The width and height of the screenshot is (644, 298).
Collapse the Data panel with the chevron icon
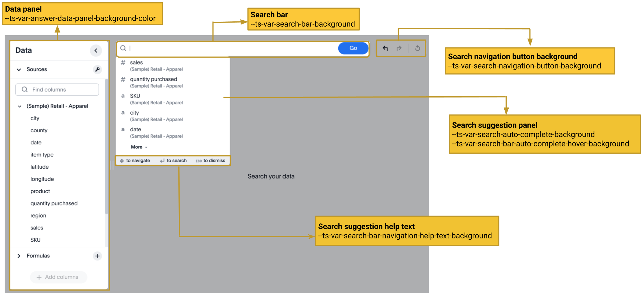[96, 50]
